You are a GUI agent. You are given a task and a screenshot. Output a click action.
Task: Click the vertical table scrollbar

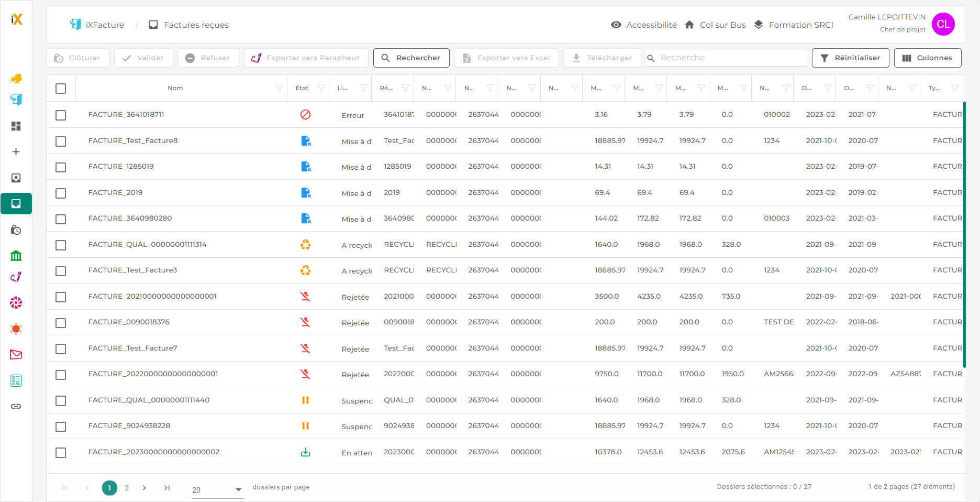964,235
